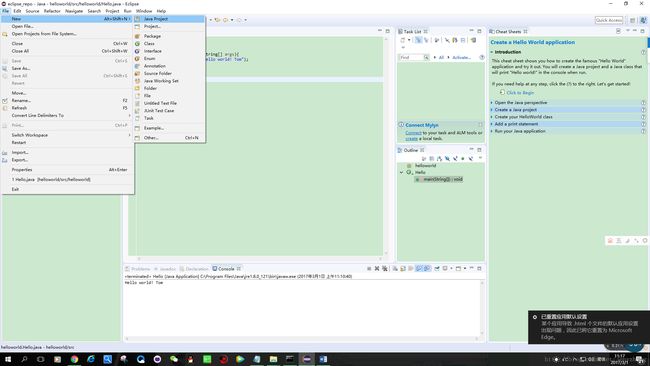Click the Click to Begin link
The image size is (650, 366).
pos(520,93)
